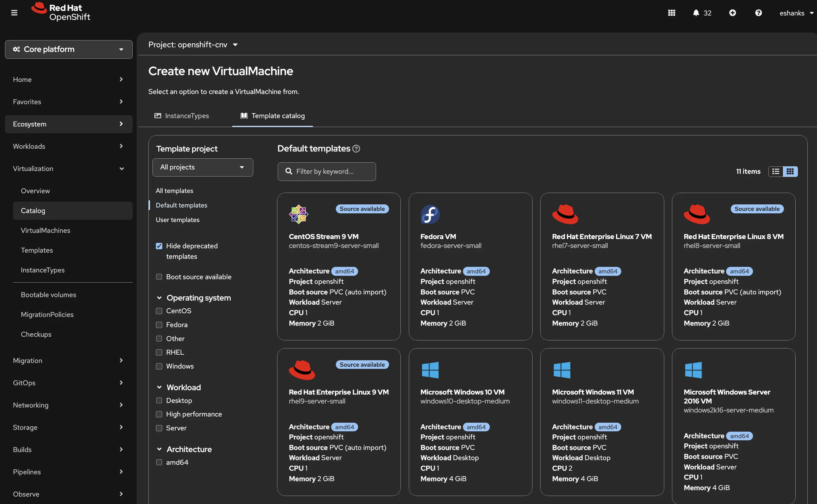Click the Windows logo on Windows 11 card
Image resolution: width=817 pixels, height=504 pixels.
(x=562, y=370)
